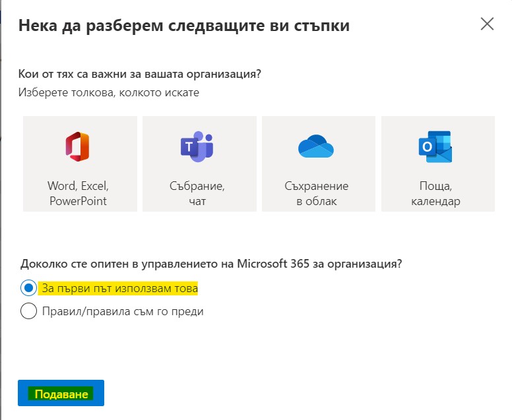The image size is (512, 420).
Task: Click the Microsoft Teams icon
Action: tap(197, 146)
